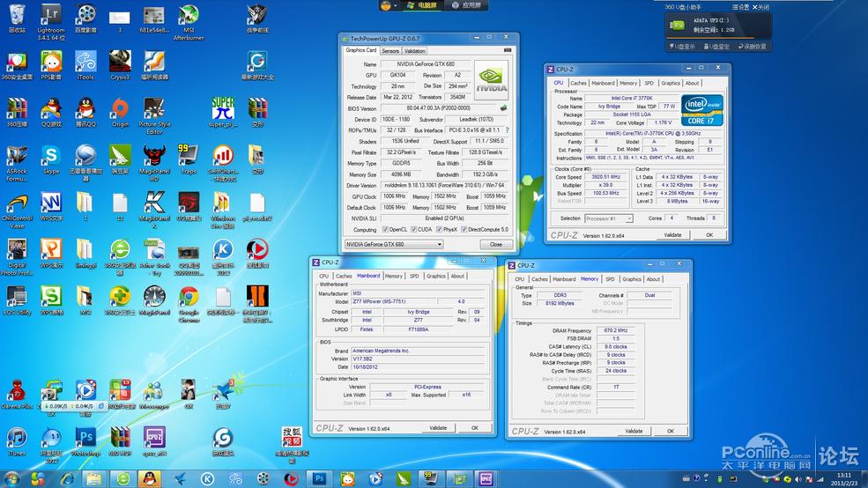Open the NVIDIA GeForce GTX 680 dropdown
868x488 pixels.
coord(394,244)
